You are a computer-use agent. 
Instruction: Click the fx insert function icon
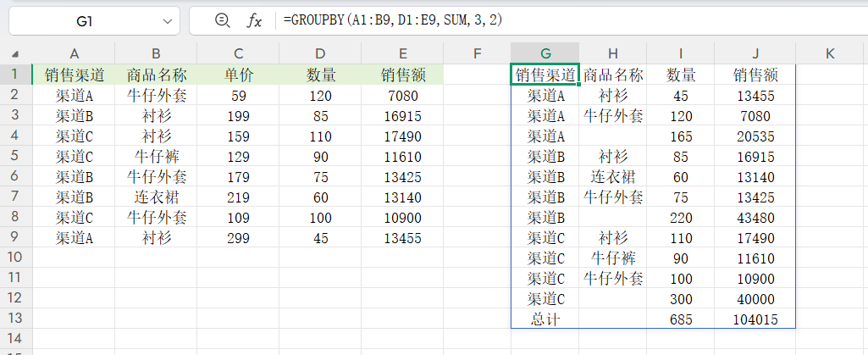pyautogui.click(x=253, y=20)
